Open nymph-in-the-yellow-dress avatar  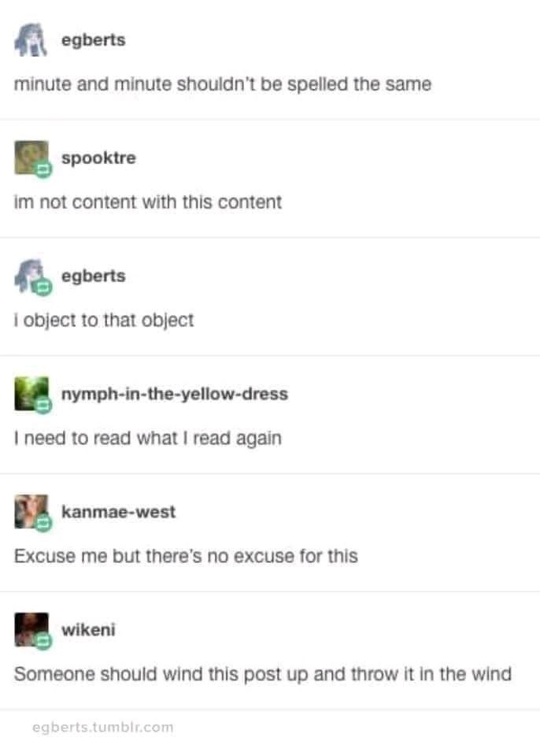point(31,394)
